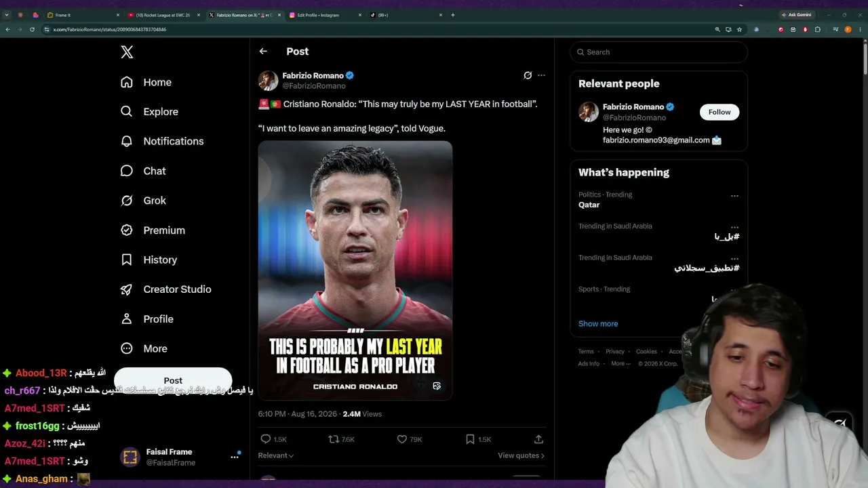Open the Cristiano Ronaldo post image
Screen dimensions: 868x488
[x=355, y=270]
